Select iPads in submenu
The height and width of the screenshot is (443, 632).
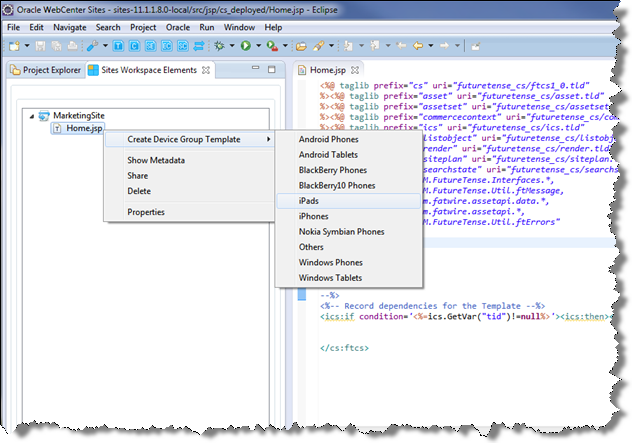click(x=349, y=201)
